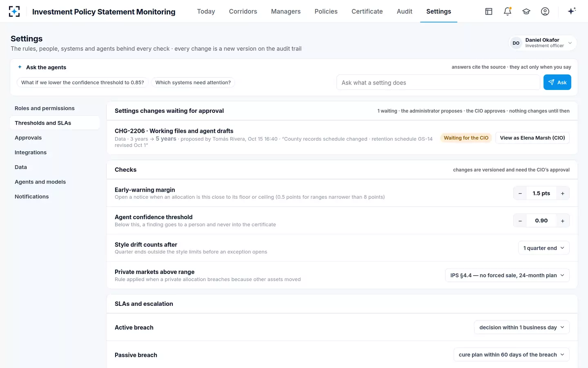The image size is (588, 368).
Task: Open the Approvals settings section
Action: pos(55,138)
